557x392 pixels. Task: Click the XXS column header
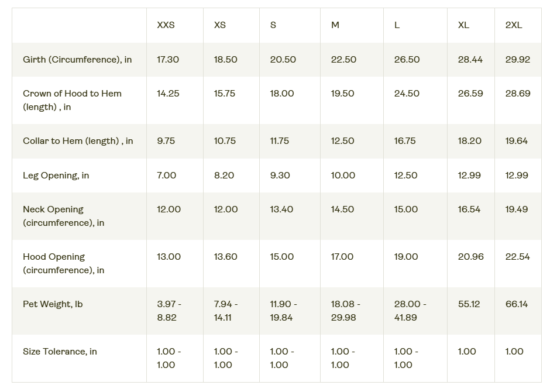[x=166, y=25]
